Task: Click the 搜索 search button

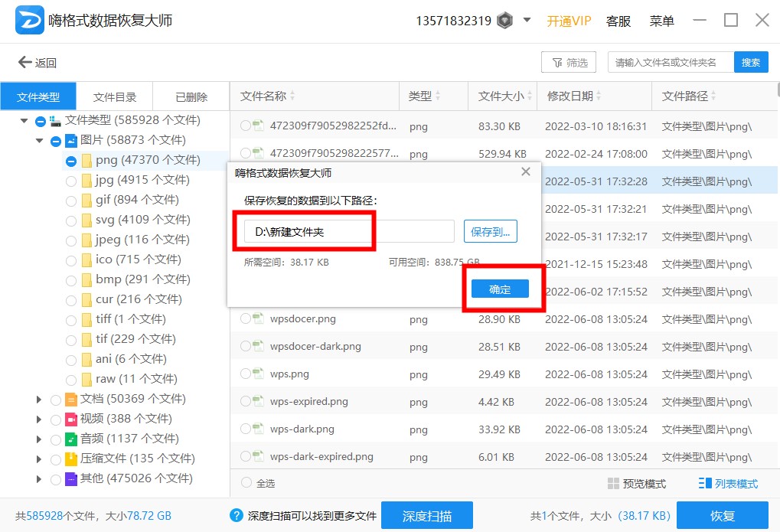Action: click(751, 62)
